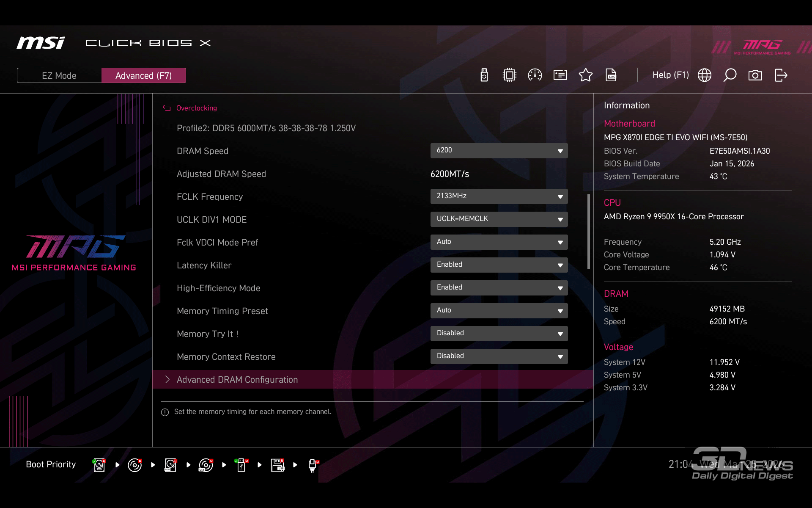
Task: Click the globe language icon
Action: pos(705,75)
